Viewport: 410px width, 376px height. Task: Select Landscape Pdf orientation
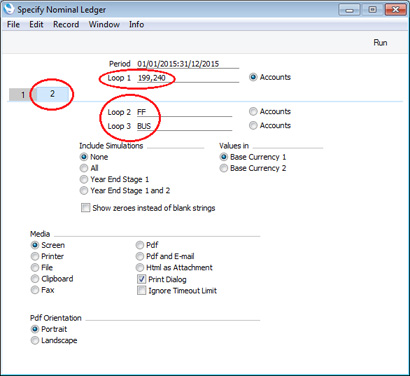click(35, 340)
